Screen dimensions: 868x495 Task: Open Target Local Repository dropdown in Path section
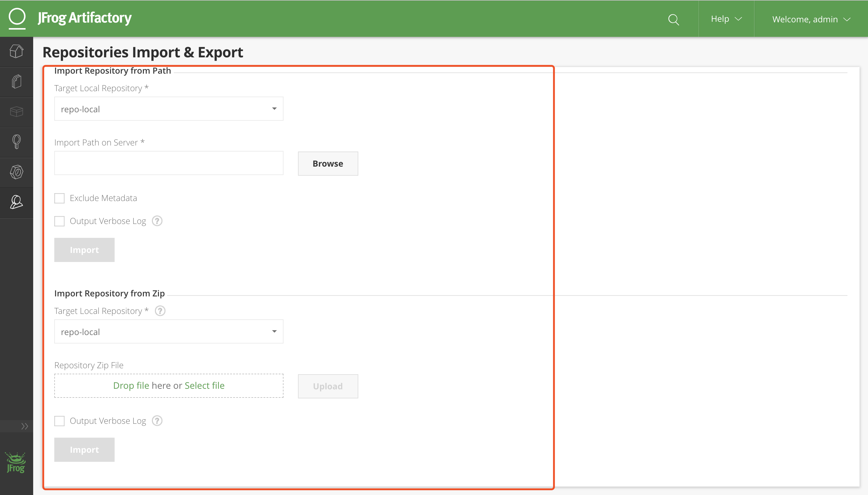pos(169,109)
